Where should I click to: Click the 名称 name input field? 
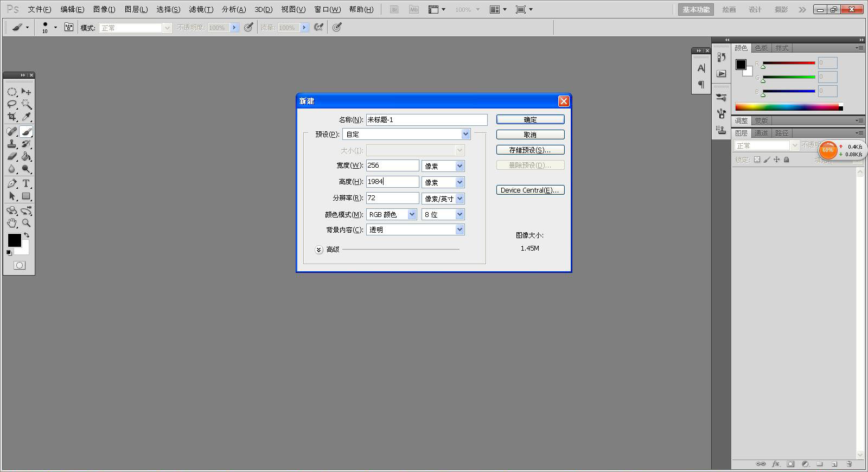click(x=427, y=119)
